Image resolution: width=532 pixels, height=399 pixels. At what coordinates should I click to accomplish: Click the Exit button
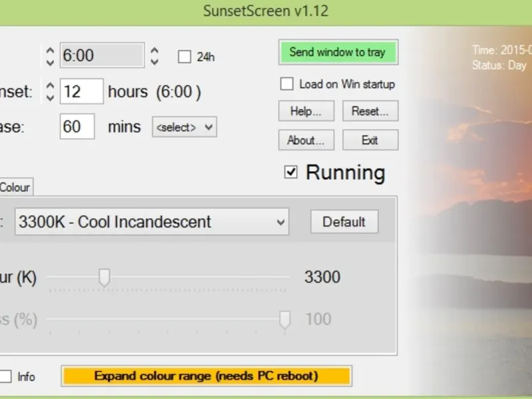click(370, 140)
